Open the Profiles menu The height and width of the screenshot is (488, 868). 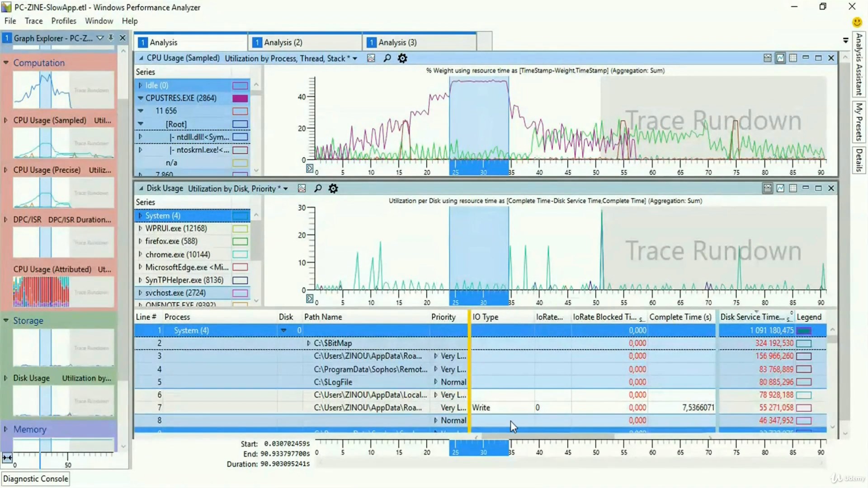click(x=64, y=21)
